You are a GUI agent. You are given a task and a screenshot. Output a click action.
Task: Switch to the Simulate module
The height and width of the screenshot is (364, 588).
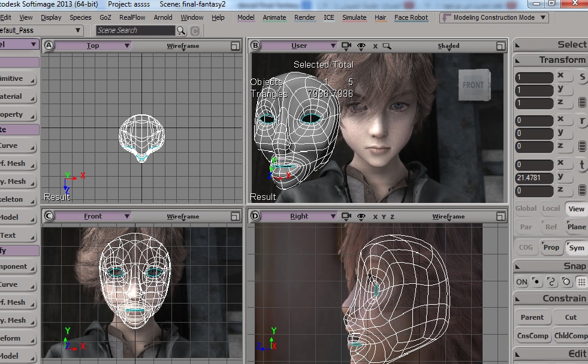[x=354, y=17]
